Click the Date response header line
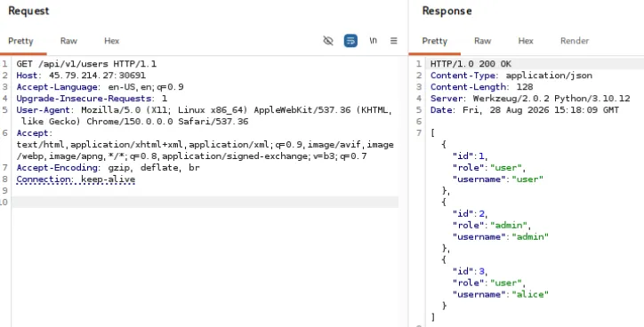Viewport: 644px width, 327px height. click(x=525, y=110)
